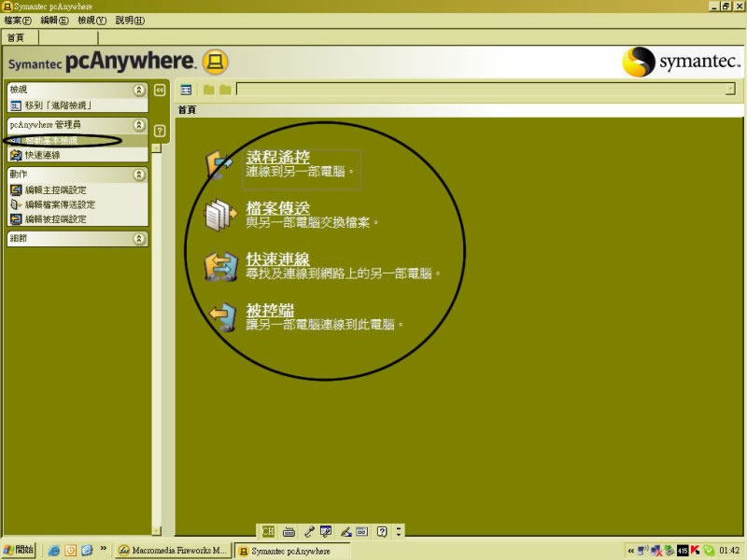Open the IME bar options arrows
This screenshot has height=560, width=747.
[x=399, y=531]
